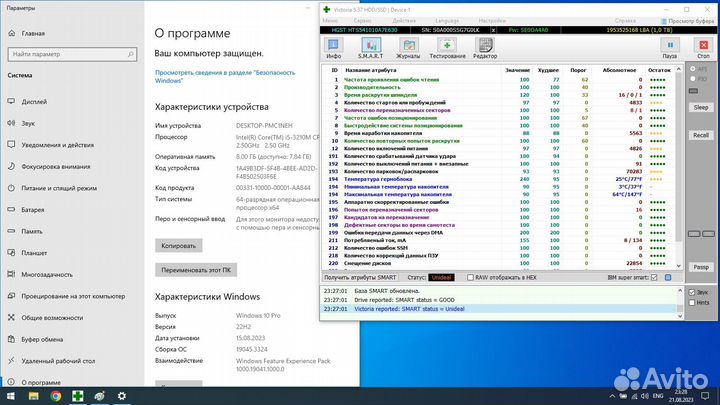Select the API radio button
This screenshot has height=405, width=720.
[693, 69]
